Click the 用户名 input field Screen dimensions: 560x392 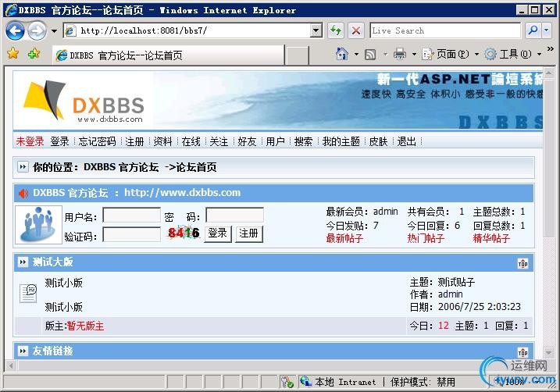click(131, 216)
